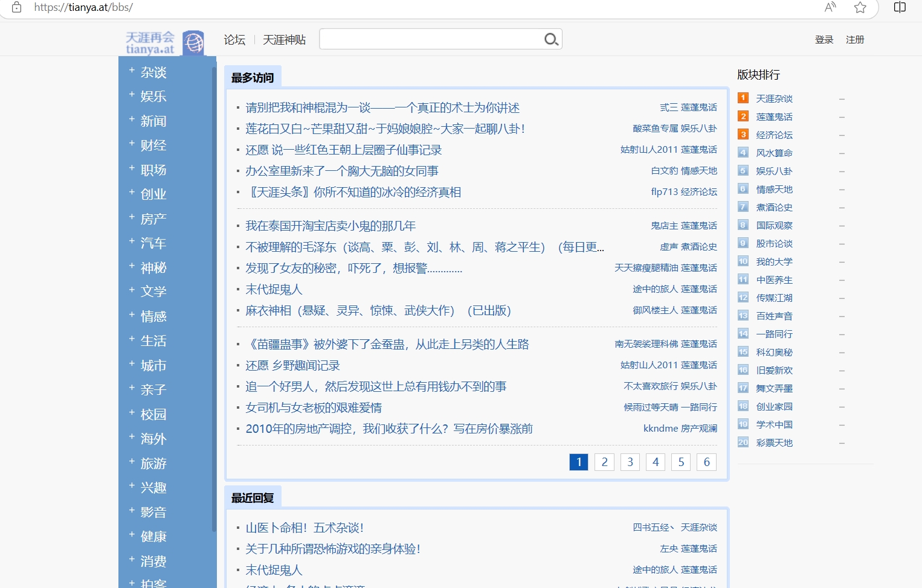This screenshot has width=922, height=588.
Task: Open browser read aloud icon
Action: click(x=831, y=7)
